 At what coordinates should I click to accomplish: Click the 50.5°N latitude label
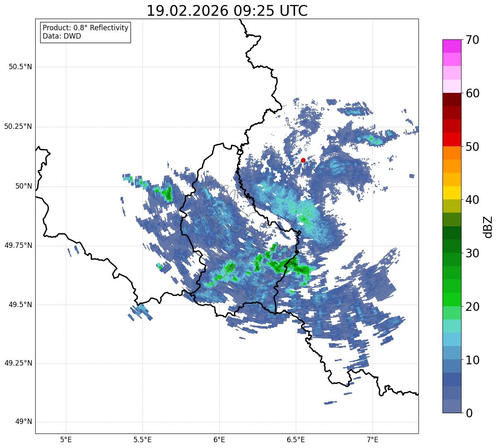(20, 67)
